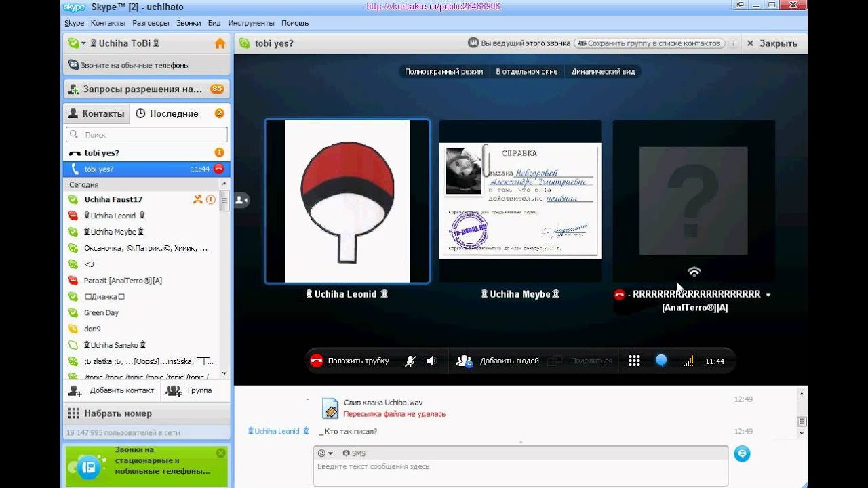Click the blue chat bubble icon in call bar
This screenshot has width=868, height=488.
click(x=661, y=361)
